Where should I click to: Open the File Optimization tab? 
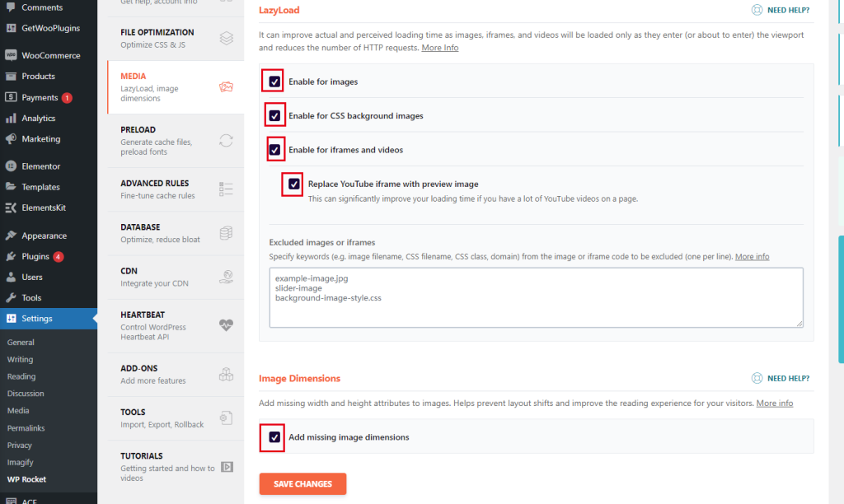click(176, 38)
